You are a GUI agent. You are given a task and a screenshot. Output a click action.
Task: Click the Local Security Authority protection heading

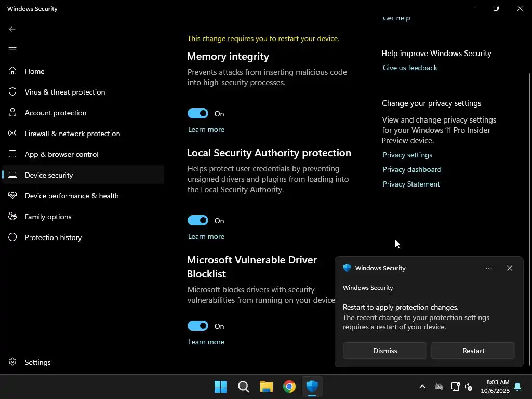pos(269,153)
